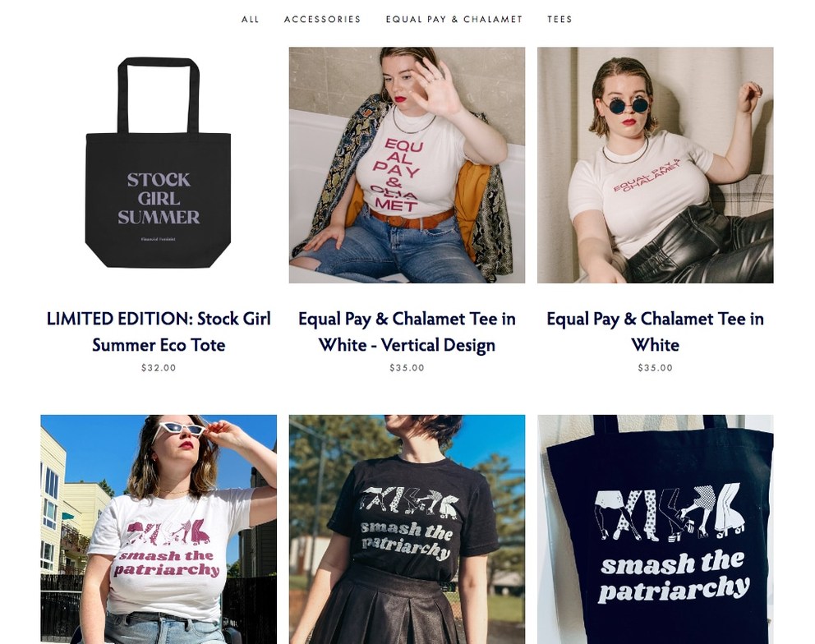This screenshot has height=644, width=815.
Task: View the smash the patriarchy tote bag image
Action: point(656,529)
